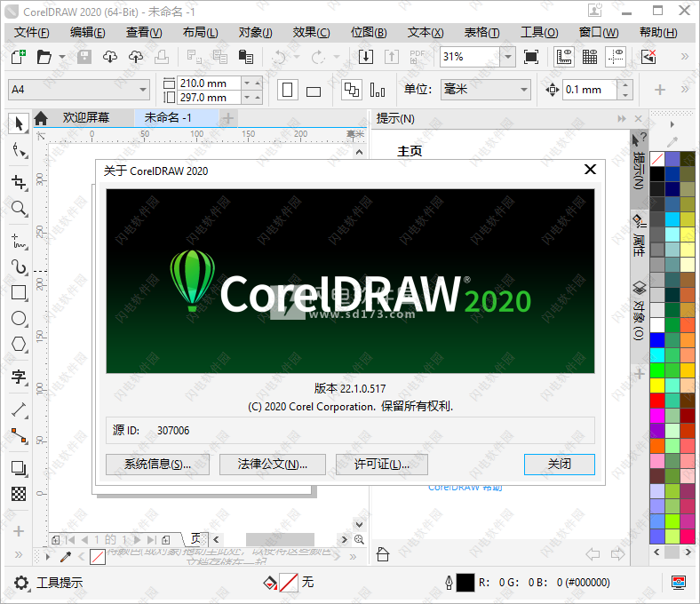Increase nudge distance 0.1 mm stepper
Screen dimensions: 700x604
tap(625, 84)
